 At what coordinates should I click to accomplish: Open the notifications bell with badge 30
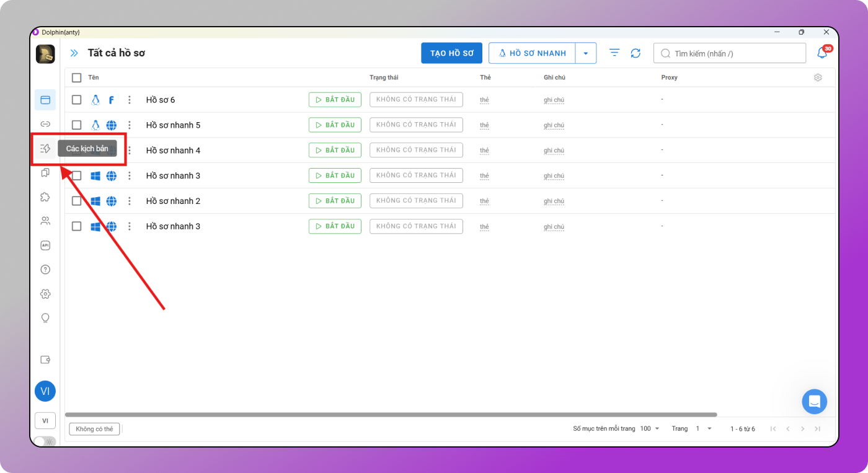pyautogui.click(x=822, y=53)
